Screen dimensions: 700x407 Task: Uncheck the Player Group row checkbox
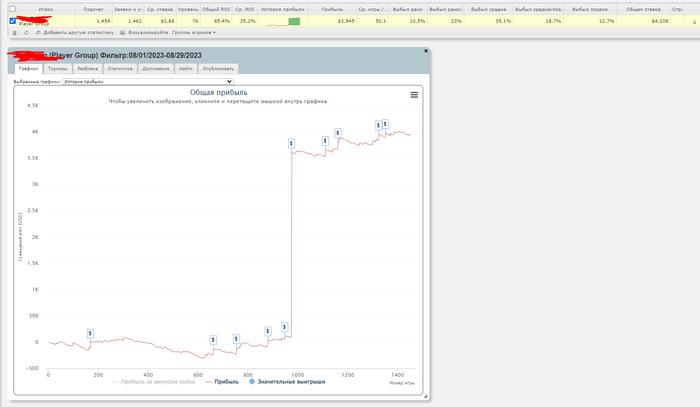tap(12, 20)
